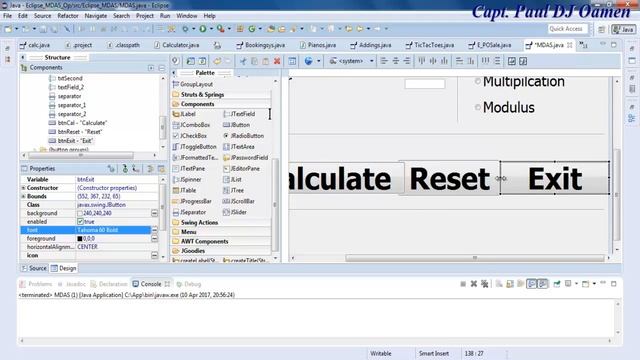640x360 pixels.
Task: Click the JCheckBox palette item
Action: coord(190,136)
